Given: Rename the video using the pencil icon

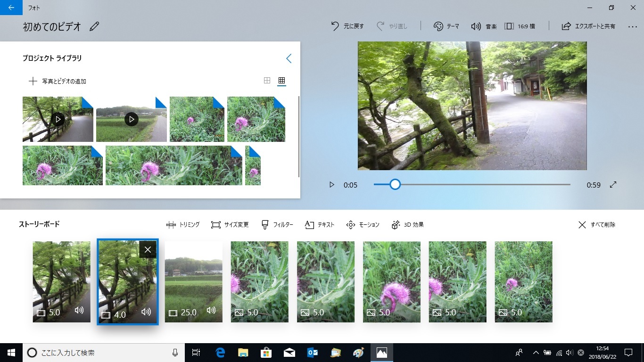Looking at the screenshot, I should point(94,26).
